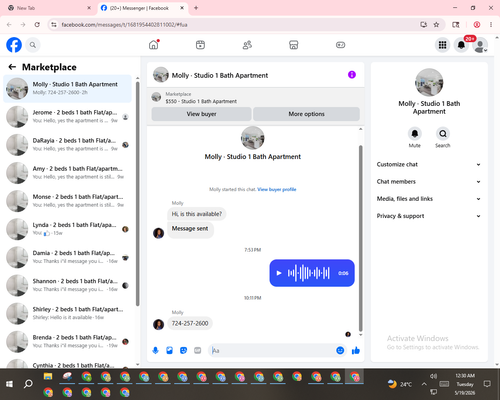
Task: Go to the Home feed icon
Action: (x=154, y=45)
